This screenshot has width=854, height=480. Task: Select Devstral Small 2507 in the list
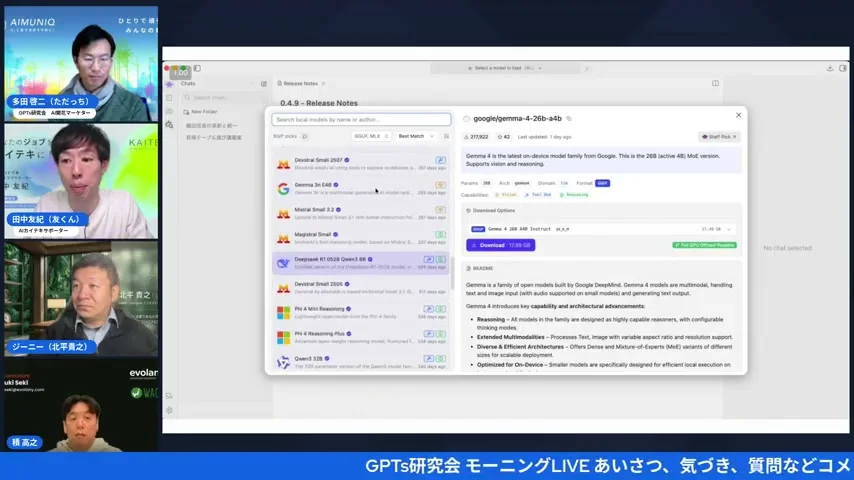(360, 163)
